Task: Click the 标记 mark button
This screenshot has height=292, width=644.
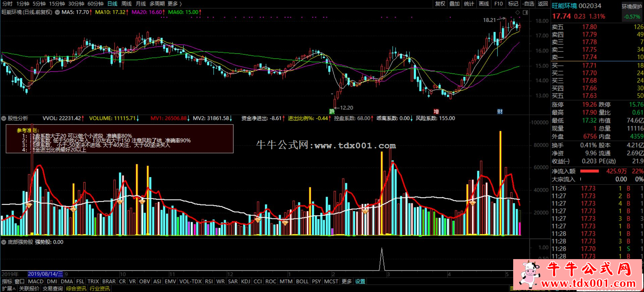Action: (x=513, y=4)
